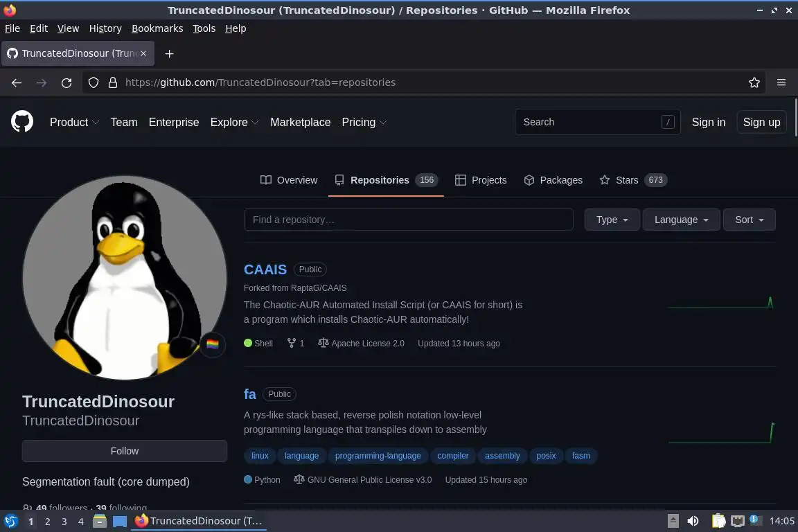Click the slash shortcut icon in Search

pos(668,122)
